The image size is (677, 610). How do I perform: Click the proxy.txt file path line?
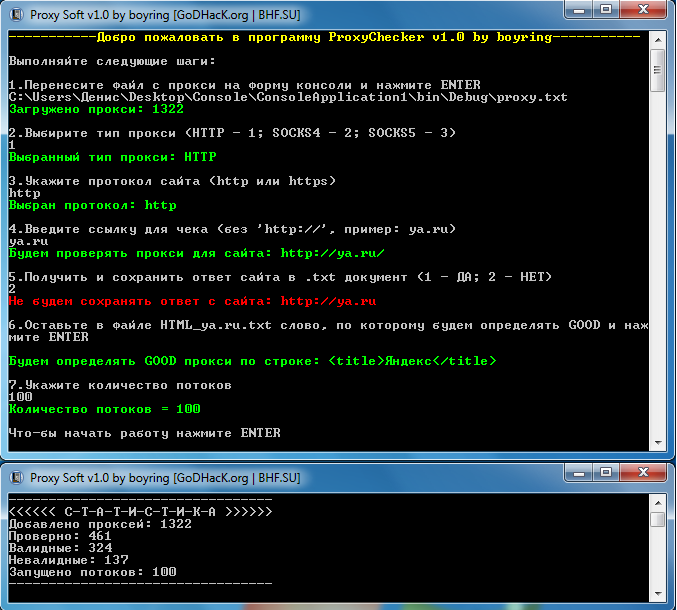[287, 97]
